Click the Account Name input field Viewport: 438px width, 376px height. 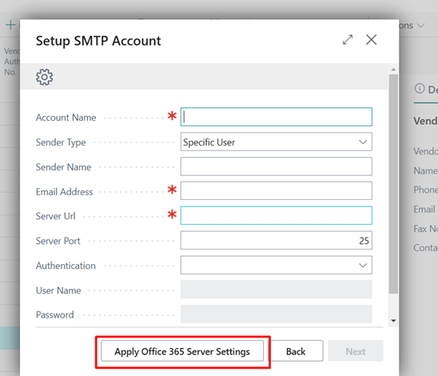(x=276, y=117)
